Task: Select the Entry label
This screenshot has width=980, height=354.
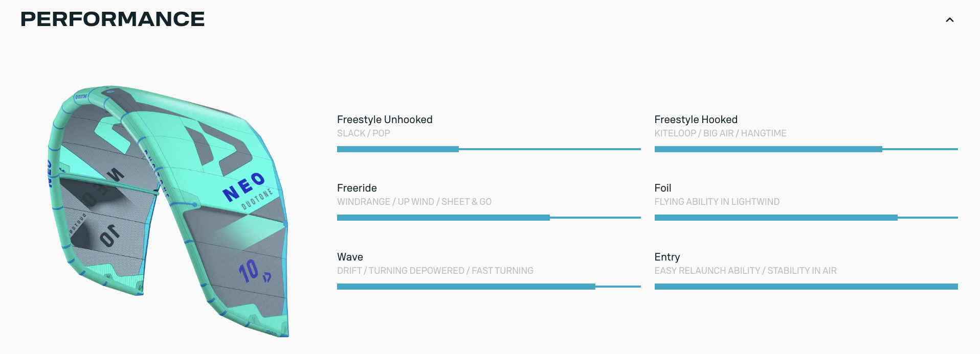Action: [x=667, y=257]
